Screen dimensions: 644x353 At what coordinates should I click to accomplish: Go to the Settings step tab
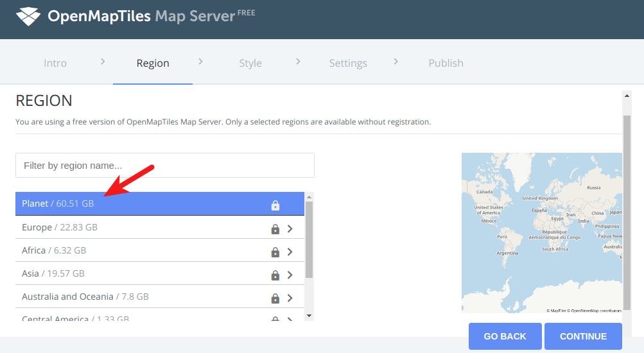[348, 63]
